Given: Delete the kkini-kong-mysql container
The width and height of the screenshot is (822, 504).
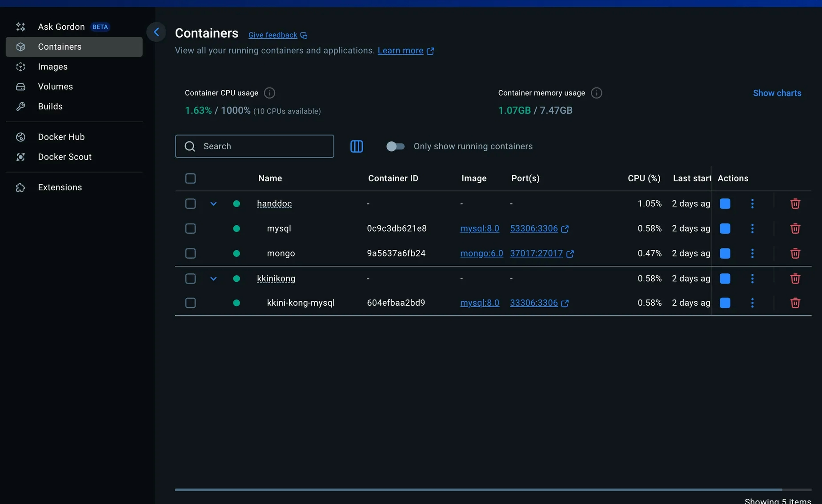Looking at the screenshot, I should click(795, 303).
